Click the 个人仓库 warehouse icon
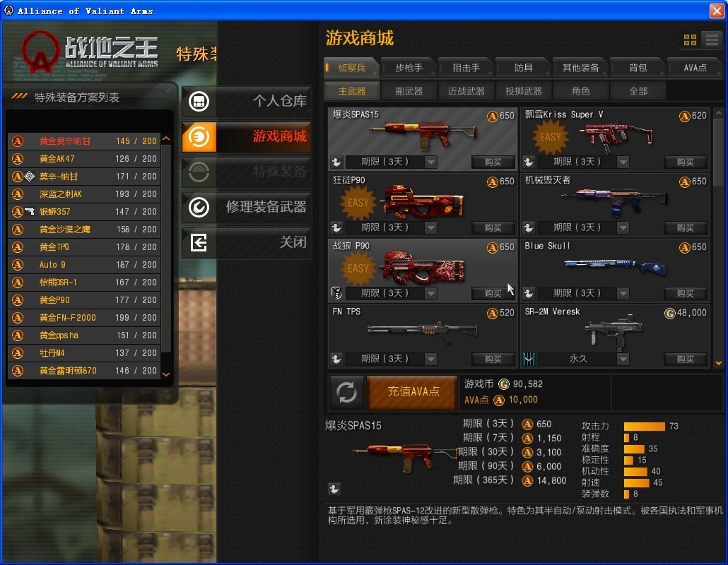 [199, 101]
